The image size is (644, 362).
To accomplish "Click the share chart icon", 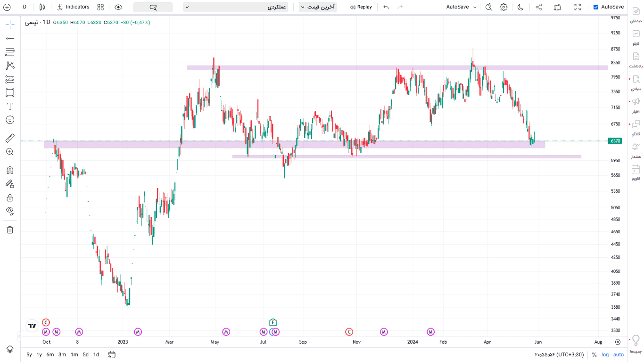I will pos(539,7).
